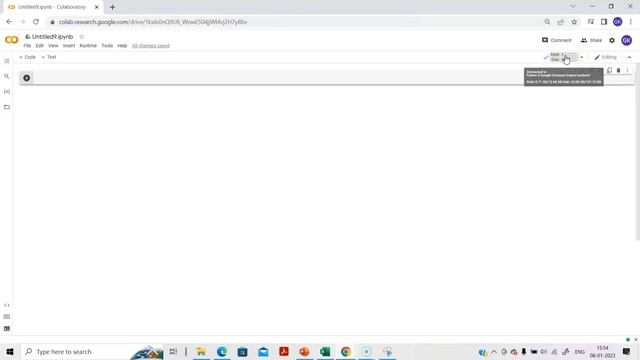640x360 pixels.
Task: Mirror cell in tab icon
Action: coord(609,70)
